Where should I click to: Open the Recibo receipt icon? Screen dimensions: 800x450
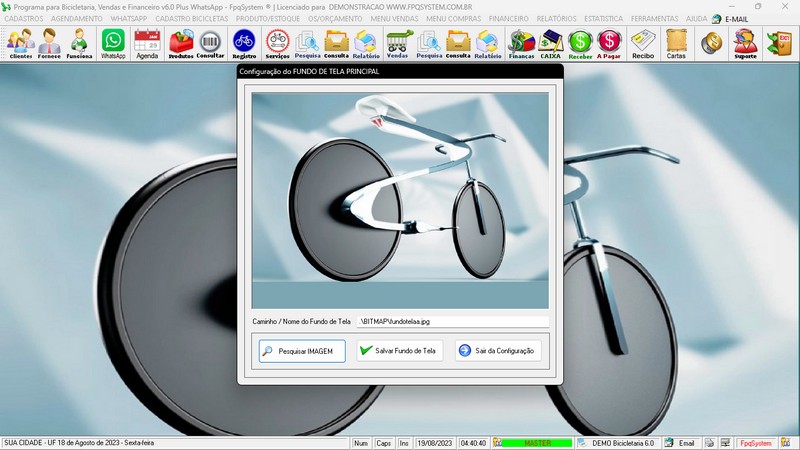pos(643,44)
